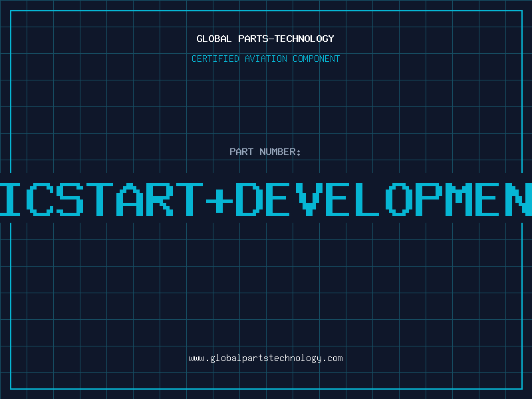Click the GLOBAL PARTS-TECHNOLOGY heading

[265, 39]
